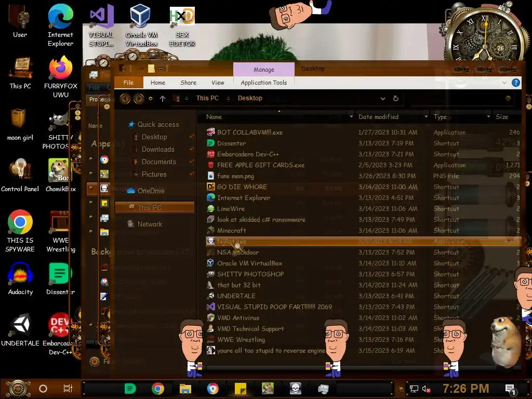Open the notification center icon
This screenshot has width=532, height=399.
[510, 390]
